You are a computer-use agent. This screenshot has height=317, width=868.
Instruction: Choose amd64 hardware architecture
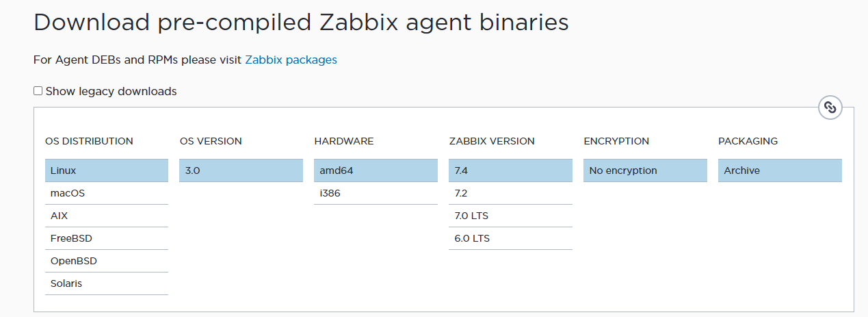[x=376, y=170]
